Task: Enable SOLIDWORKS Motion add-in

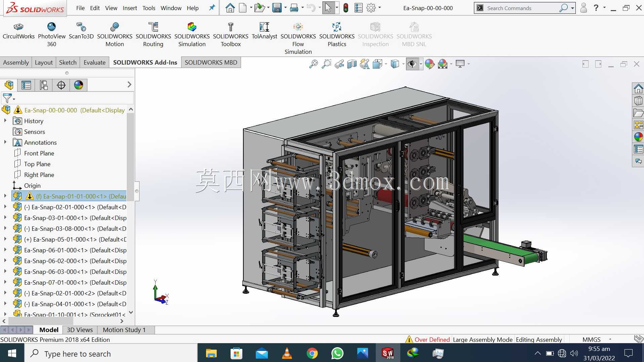Action: [115, 35]
